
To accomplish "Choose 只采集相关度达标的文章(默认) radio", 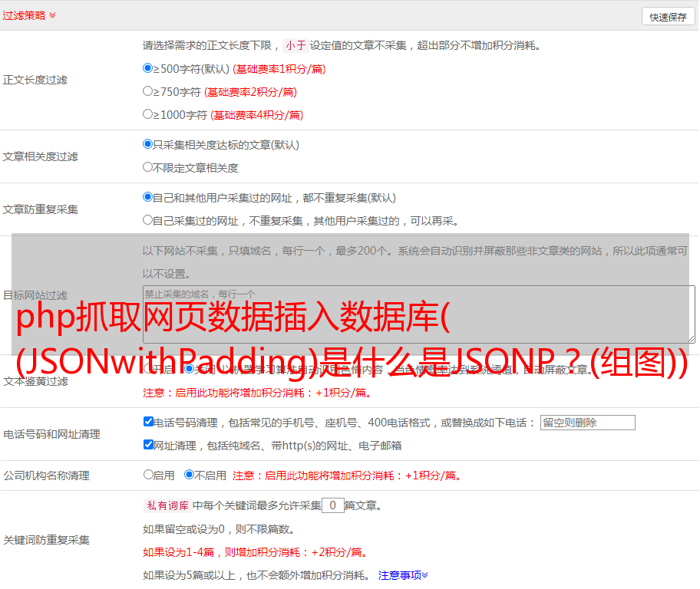I will pyautogui.click(x=147, y=144).
